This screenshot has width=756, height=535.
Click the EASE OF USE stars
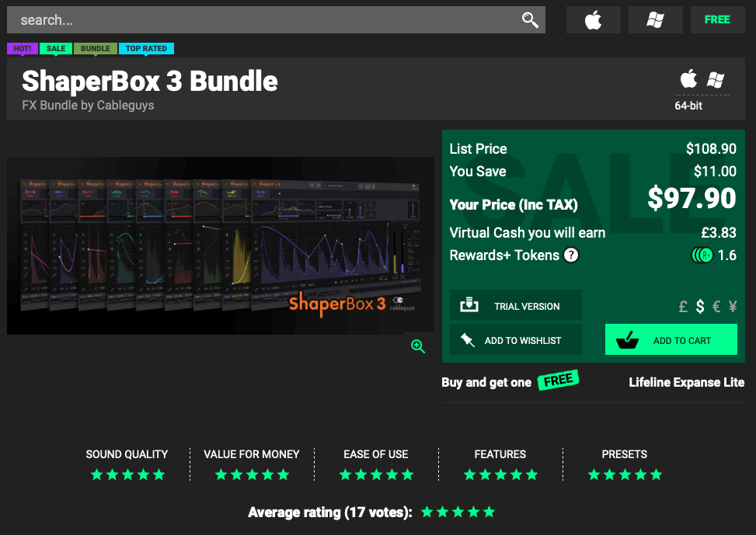(x=377, y=474)
